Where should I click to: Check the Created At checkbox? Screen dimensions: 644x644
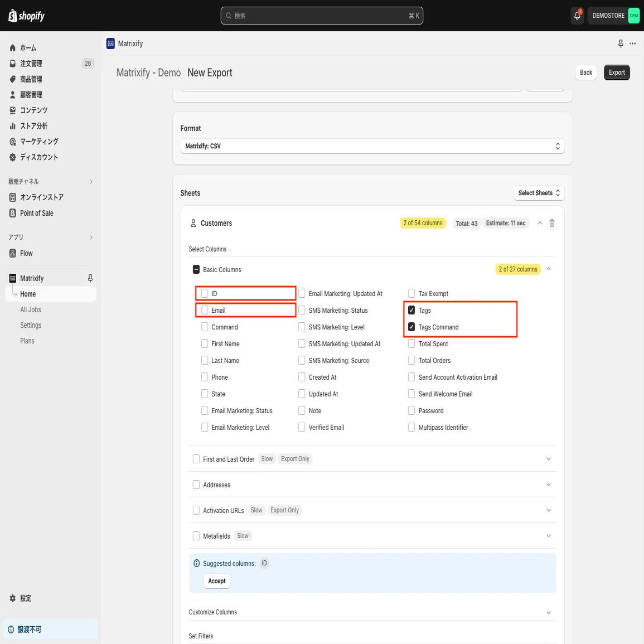point(302,377)
